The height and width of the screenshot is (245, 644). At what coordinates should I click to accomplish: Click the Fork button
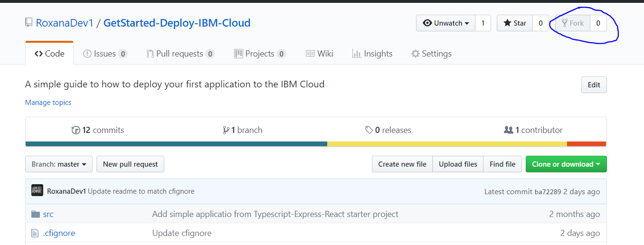pyautogui.click(x=572, y=23)
